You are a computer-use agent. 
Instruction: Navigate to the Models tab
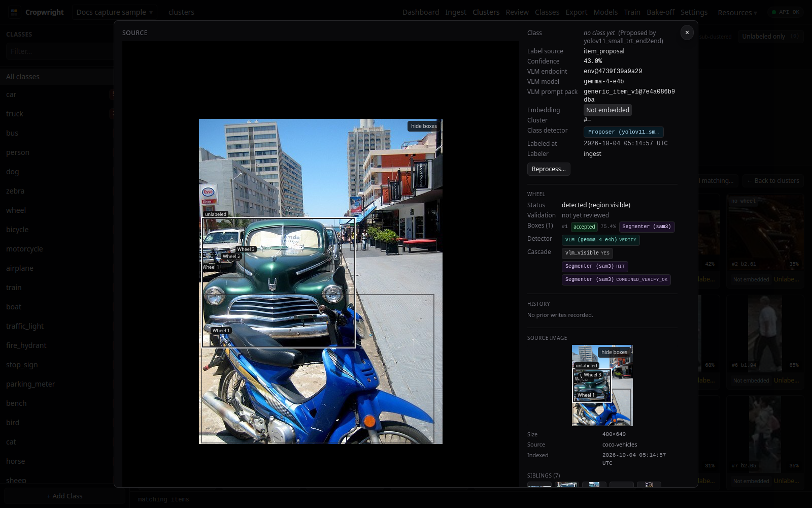[x=605, y=12]
